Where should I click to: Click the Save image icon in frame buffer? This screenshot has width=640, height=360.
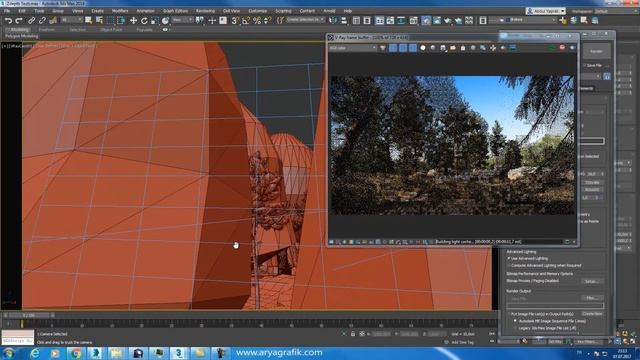tap(443, 48)
